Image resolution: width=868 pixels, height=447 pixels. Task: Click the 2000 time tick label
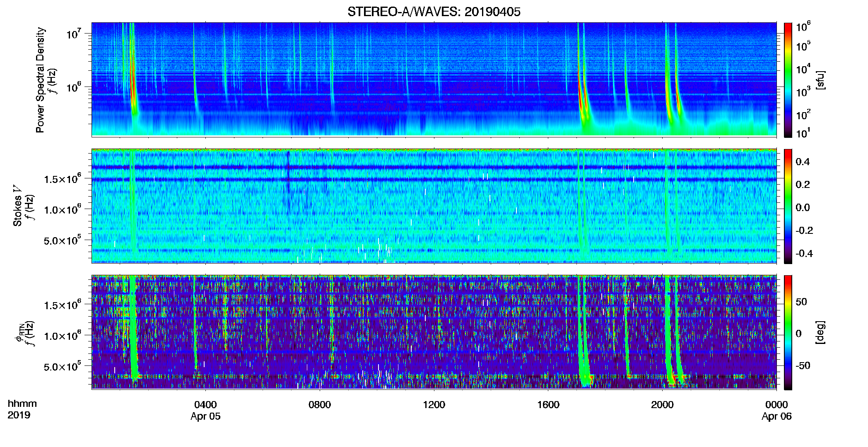point(662,405)
